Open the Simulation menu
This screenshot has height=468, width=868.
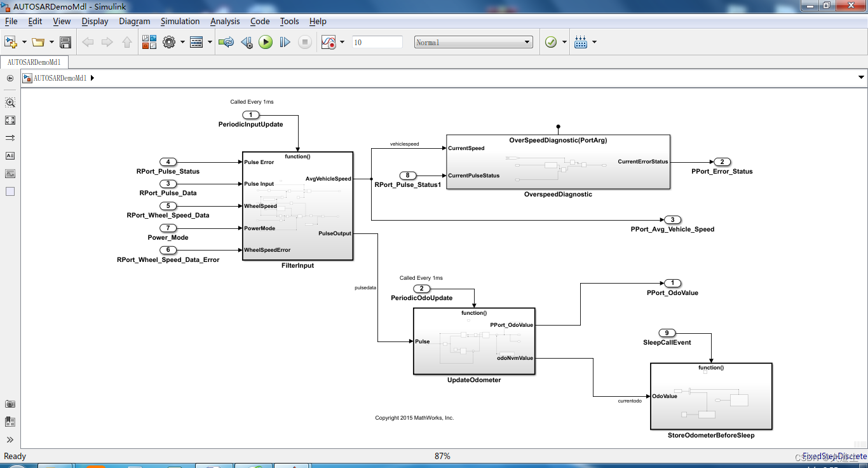click(x=180, y=21)
